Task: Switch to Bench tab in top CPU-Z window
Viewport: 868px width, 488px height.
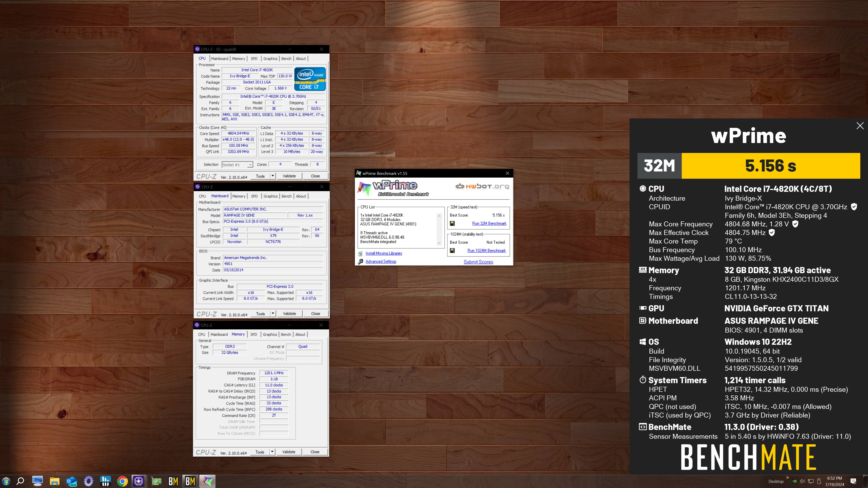Action: coord(286,59)
